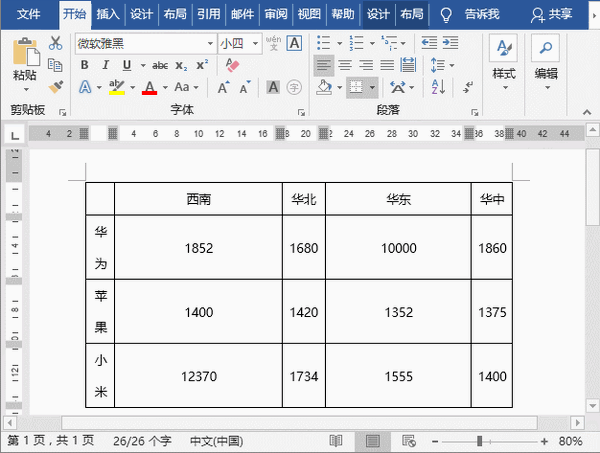
Task: Toggle Bold formatting
Action: [x=84, y=65]
